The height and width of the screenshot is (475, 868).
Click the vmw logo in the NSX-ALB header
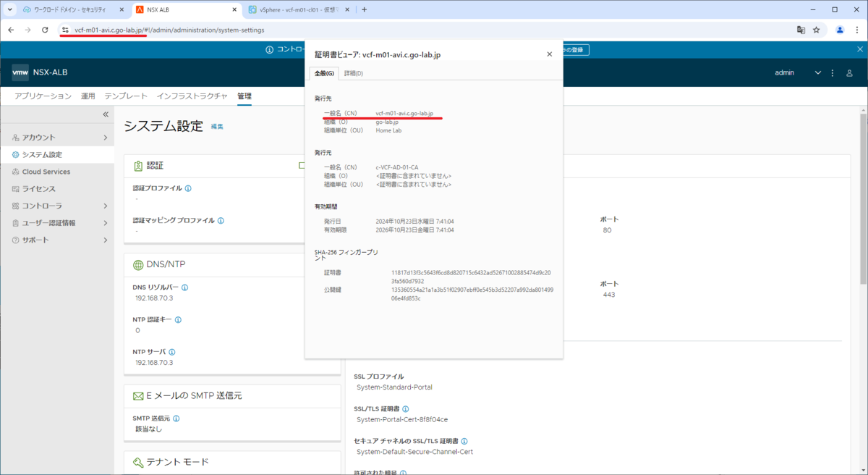20,72
